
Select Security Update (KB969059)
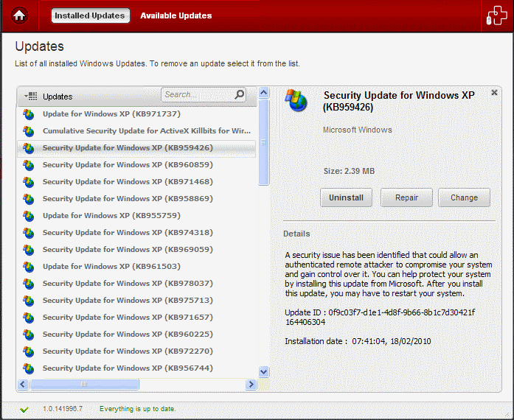[x=136, y=250]
